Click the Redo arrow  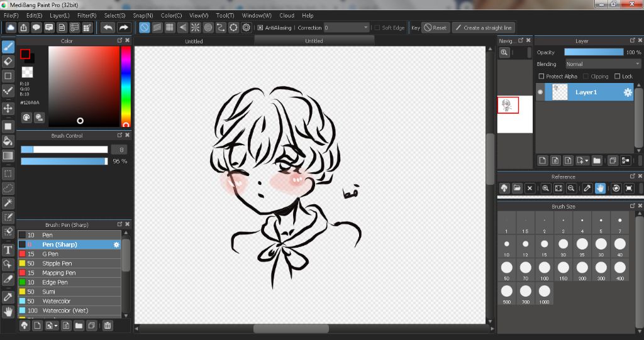click(x=123, y=28)
